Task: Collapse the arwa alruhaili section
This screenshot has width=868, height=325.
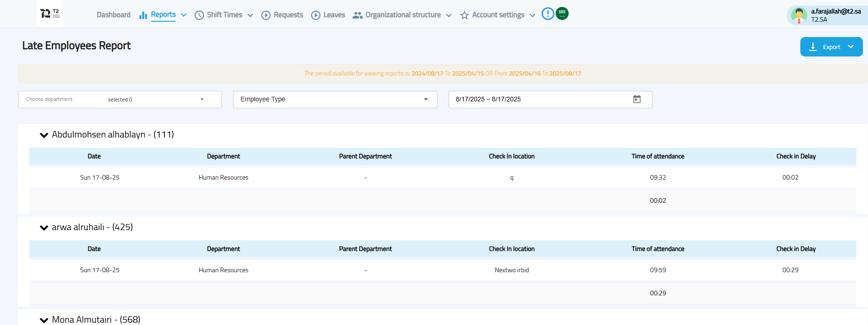Action: point(44,228)
